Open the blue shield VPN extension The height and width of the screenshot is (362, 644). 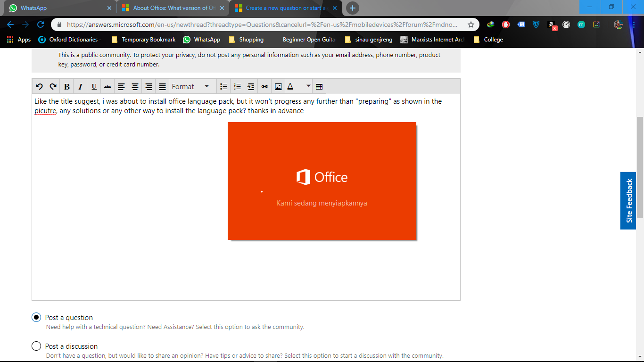point(536,25)
